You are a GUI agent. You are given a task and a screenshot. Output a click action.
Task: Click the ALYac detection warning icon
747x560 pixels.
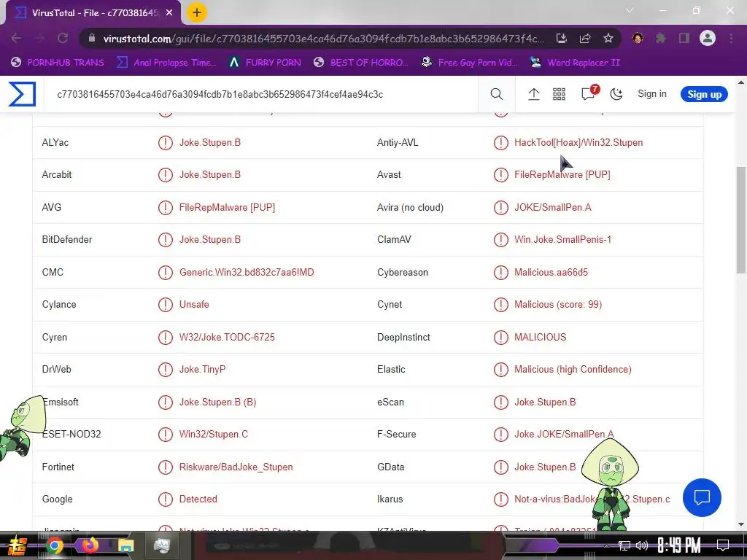click(166, 142)
